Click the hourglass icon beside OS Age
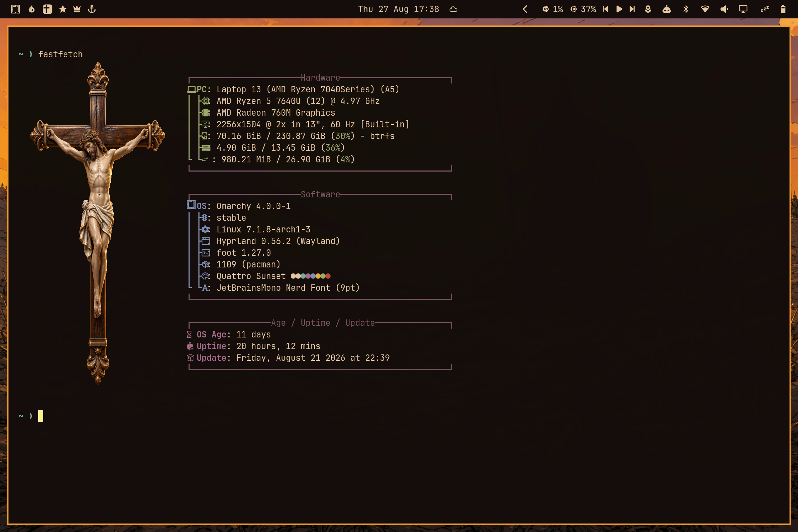The image size is (798, 532). tap(189, 335)
